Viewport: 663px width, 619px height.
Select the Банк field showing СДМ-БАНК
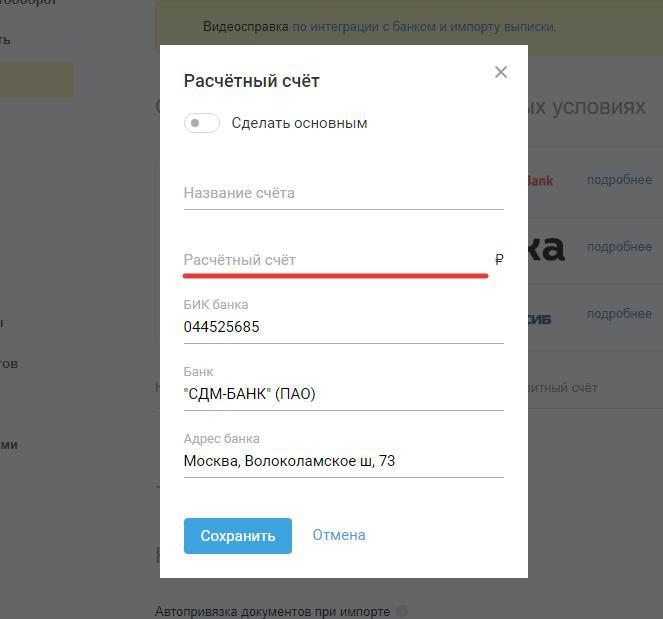343,394
